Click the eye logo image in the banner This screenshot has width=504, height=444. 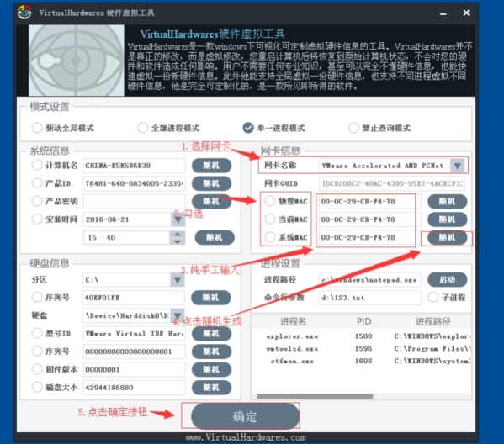click(77, 61)
